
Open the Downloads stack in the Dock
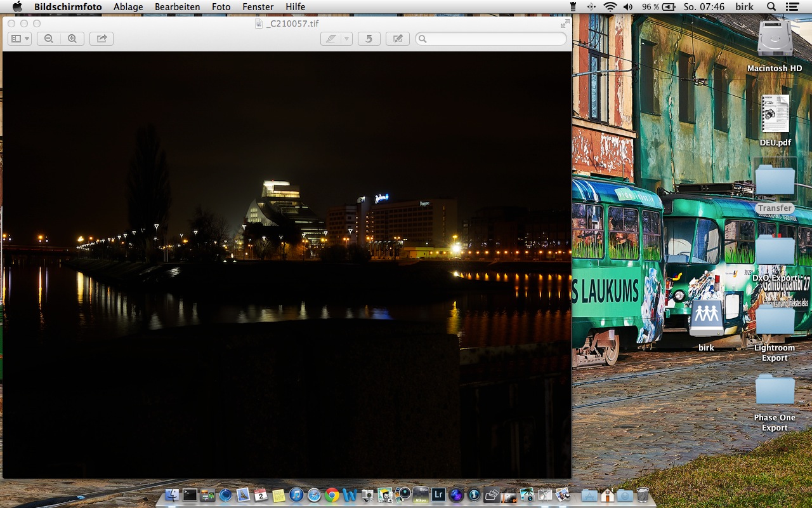(625, 495)
